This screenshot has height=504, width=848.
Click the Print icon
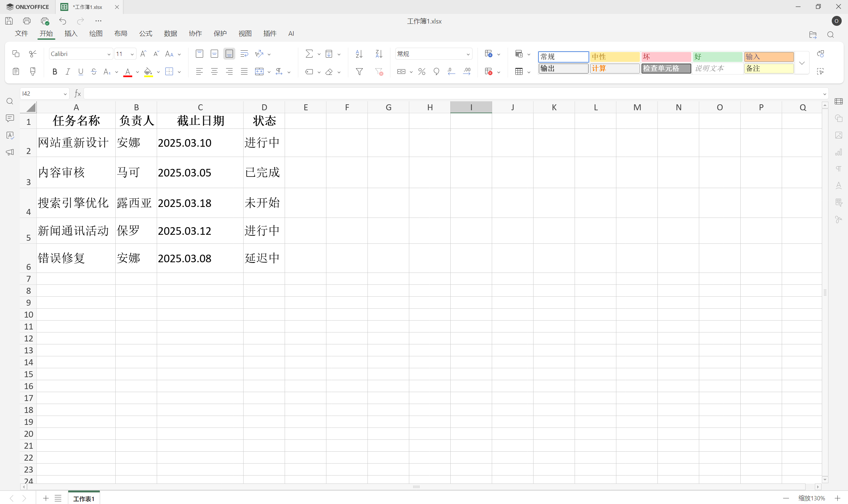pos(27,21)
